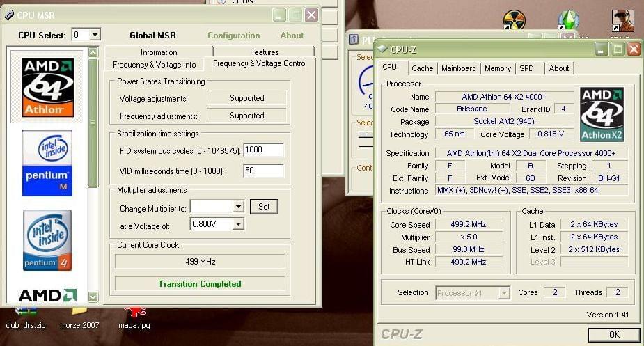
Task: Click the '2 x 512 KBytes' Level 2 value
Action: [594, 249]
